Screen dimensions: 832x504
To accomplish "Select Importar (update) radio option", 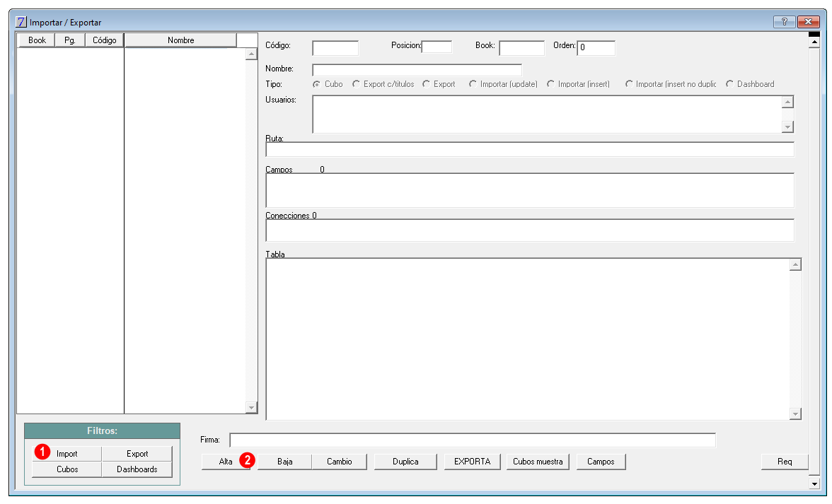I will (473, 84).
